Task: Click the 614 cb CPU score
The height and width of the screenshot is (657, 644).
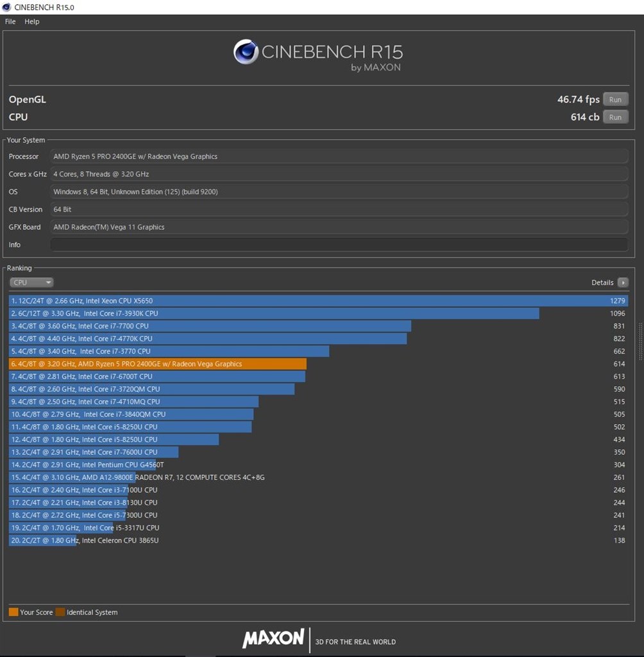Action: click(585, 117)
